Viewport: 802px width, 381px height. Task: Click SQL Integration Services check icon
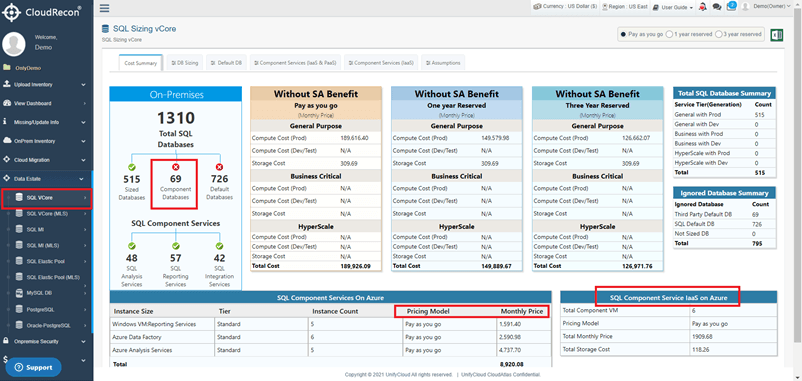219,246
